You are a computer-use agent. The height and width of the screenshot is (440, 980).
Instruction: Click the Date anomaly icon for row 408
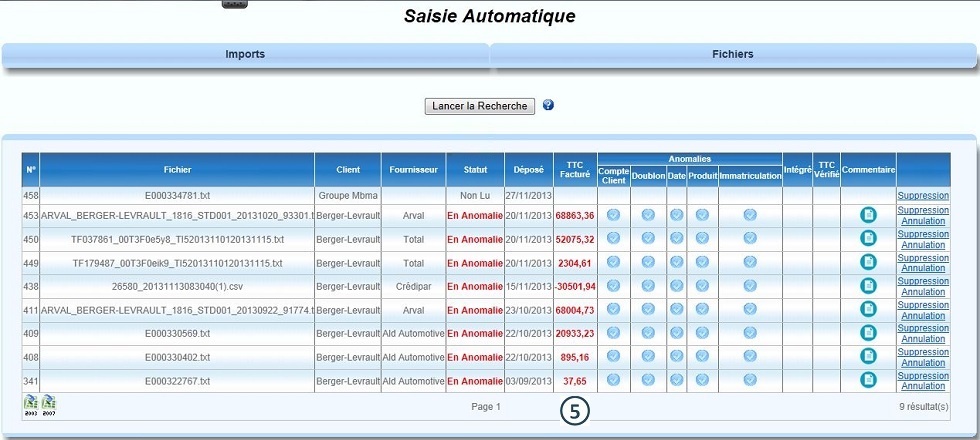tap(676, 356)
